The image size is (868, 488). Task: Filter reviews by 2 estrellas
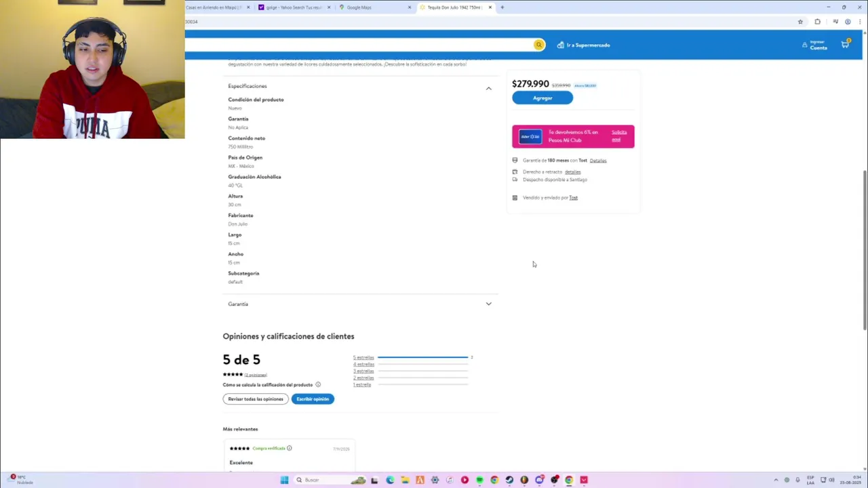pos(363,378)
